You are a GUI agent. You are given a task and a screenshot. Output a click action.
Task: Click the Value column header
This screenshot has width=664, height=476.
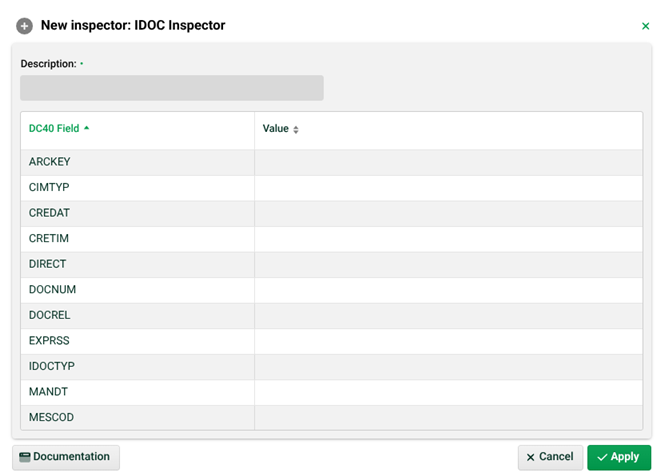[x=276, y=129]
